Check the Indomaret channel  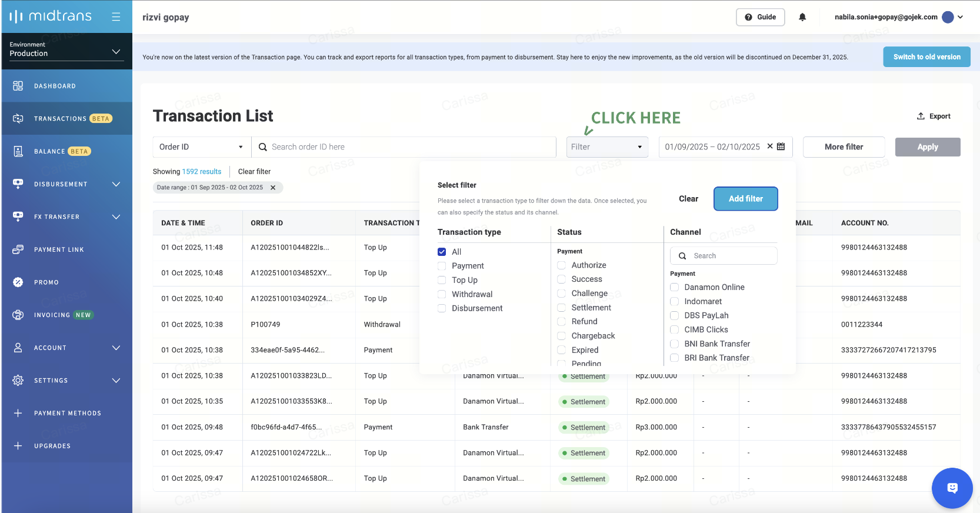point(675,301)
